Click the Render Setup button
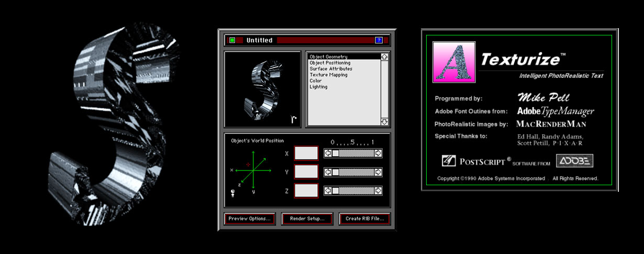The width and height of the screenshot is (644, 254). (307, 219)
